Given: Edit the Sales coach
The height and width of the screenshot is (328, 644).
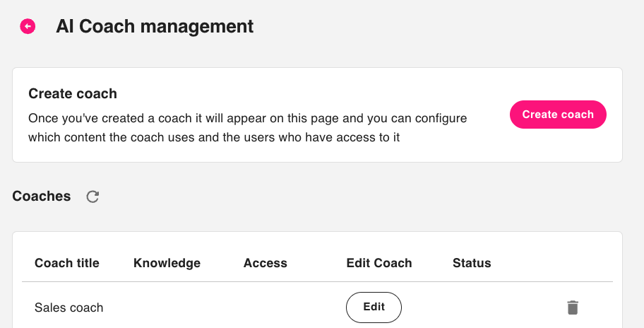Looking at the screenshot, I should [374, 307].
